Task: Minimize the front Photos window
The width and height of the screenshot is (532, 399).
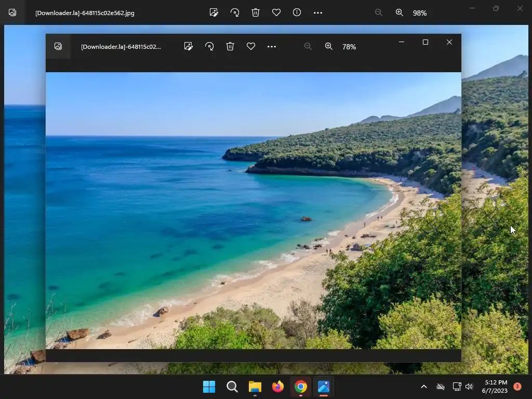Action: click(x=402, y=42)
